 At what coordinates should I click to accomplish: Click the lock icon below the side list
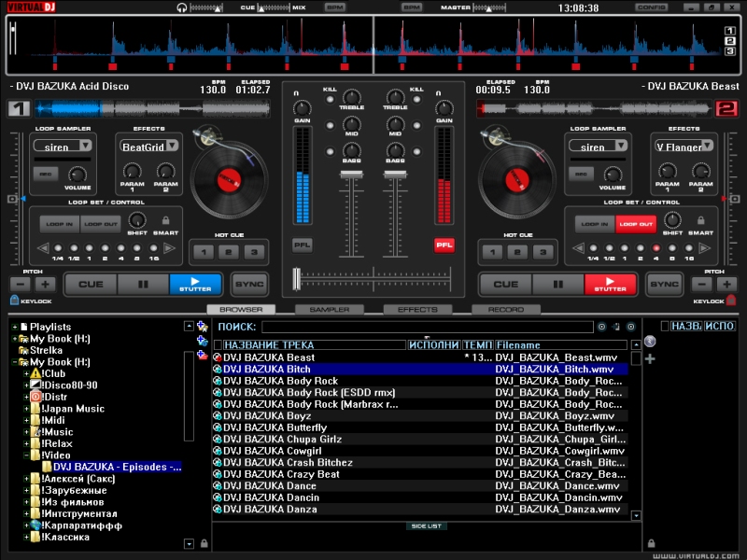click(651, 543)
